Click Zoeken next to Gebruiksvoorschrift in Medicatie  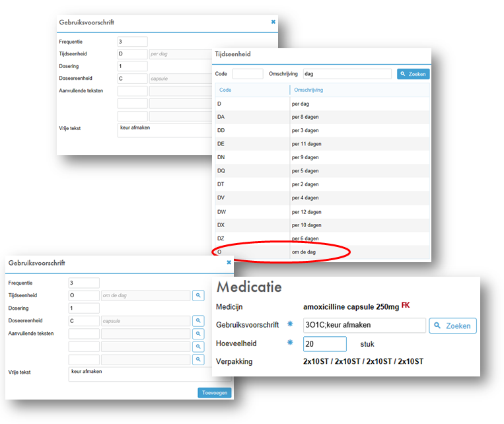tap(452, 326)
